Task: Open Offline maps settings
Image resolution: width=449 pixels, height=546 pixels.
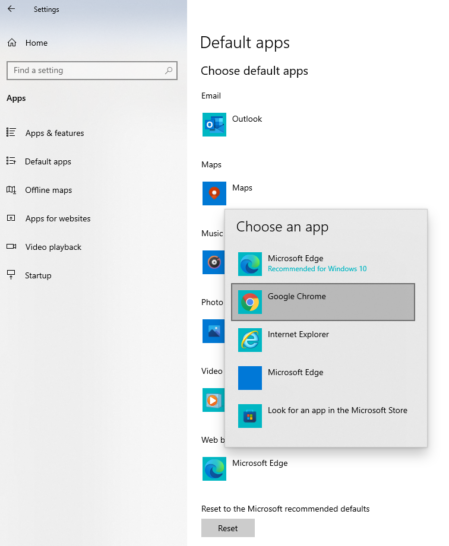Action: pyautogui.click(x=48, y=190)
